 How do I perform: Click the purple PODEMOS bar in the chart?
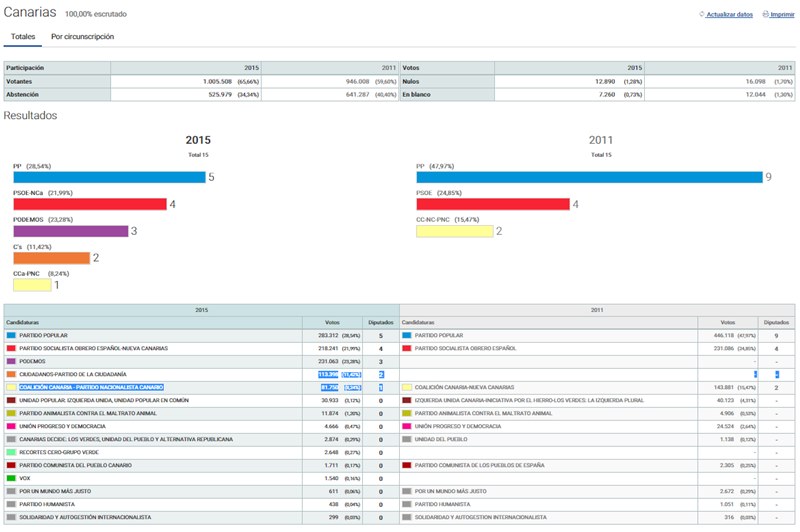pyautogui.click(x=70, y=231)
